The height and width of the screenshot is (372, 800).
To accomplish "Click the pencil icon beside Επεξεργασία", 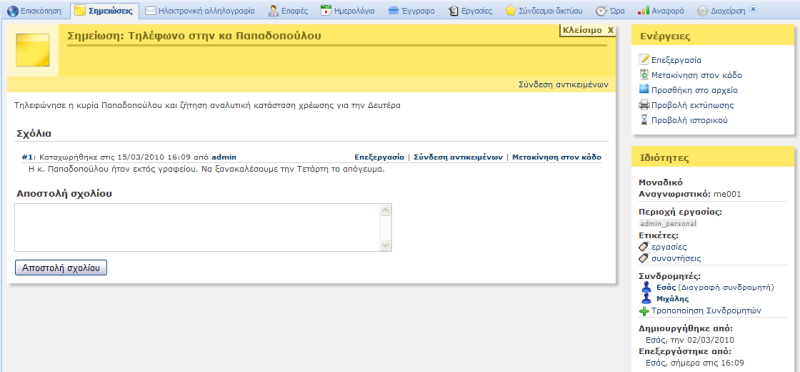I will tap(644, 60).
